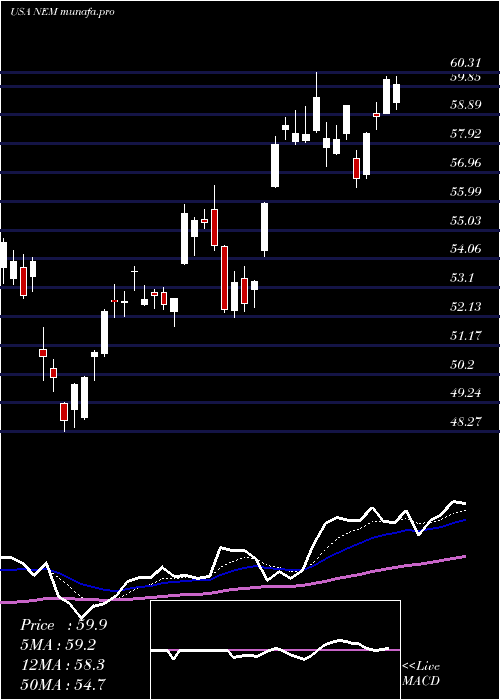Click the '<<Live MACD' label
This screenshot has width=500, height=700.
click(x=421, y=674)
